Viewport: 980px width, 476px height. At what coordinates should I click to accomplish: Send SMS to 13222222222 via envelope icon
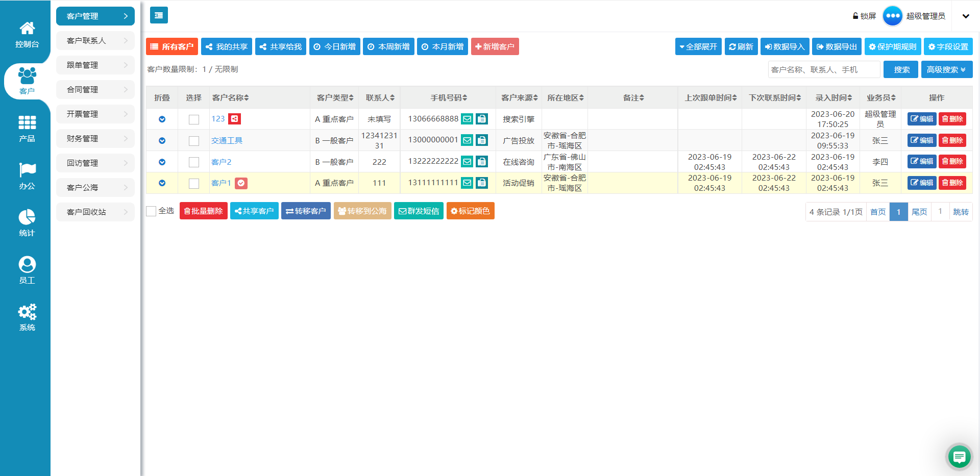tap(467, 161)
